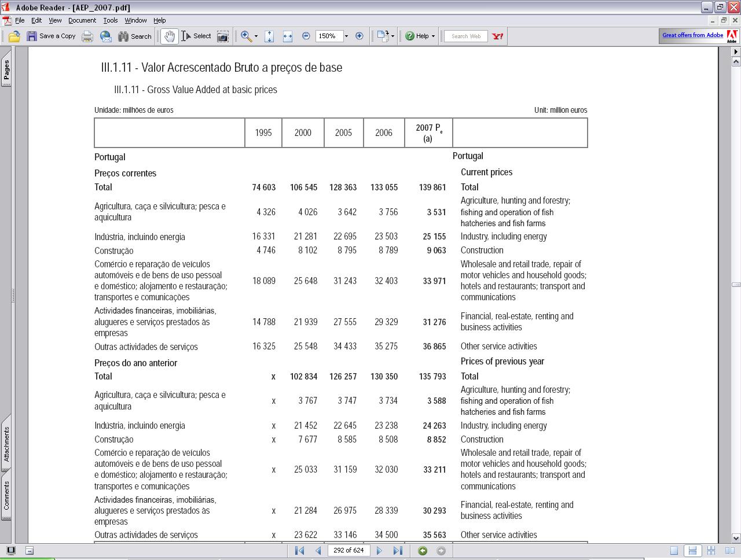
Task: Switch to Continuous page layout
Action: 692,551
